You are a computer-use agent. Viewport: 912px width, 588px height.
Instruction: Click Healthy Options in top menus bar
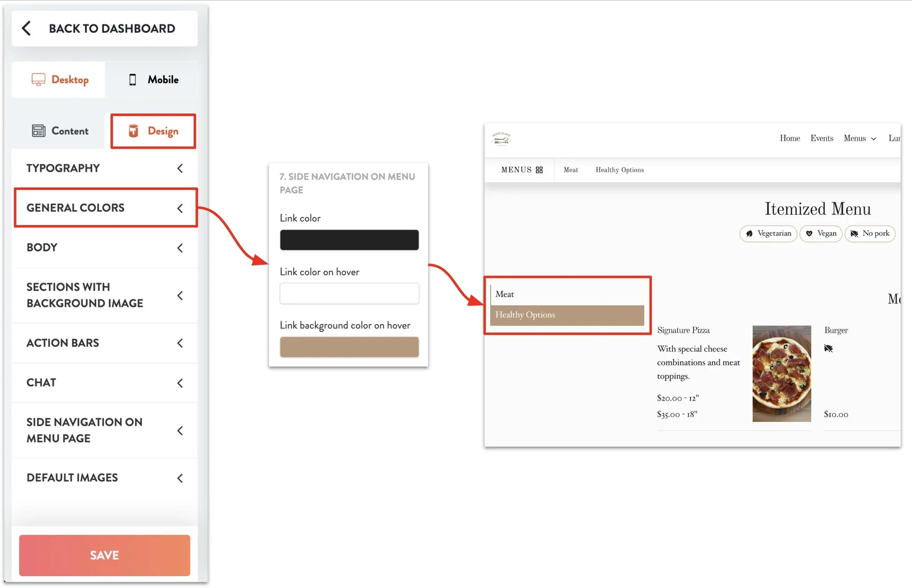click(x=619, y=170)
